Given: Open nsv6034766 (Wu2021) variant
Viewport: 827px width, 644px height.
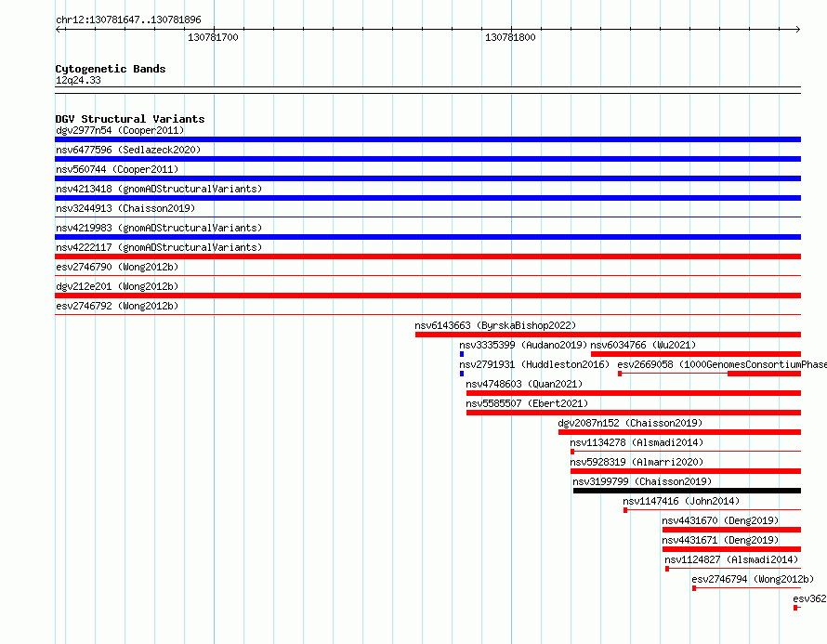Looking at the screenshot, I should (x=643, y=345).
